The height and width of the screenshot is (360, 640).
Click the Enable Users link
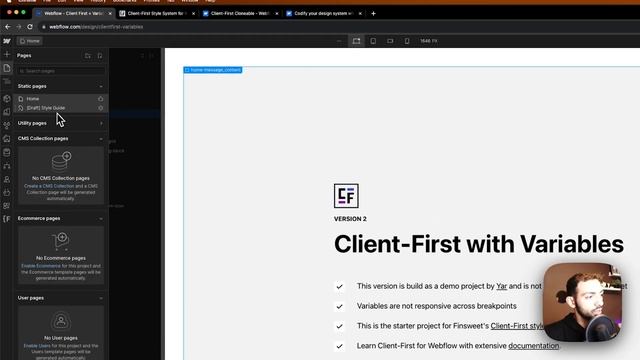point(37,346)
